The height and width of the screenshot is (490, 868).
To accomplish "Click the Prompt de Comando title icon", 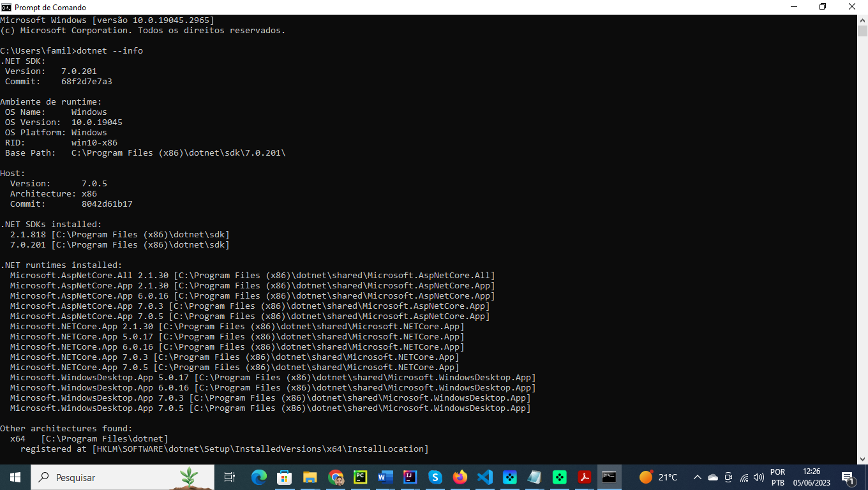I will tap(6, 7).
